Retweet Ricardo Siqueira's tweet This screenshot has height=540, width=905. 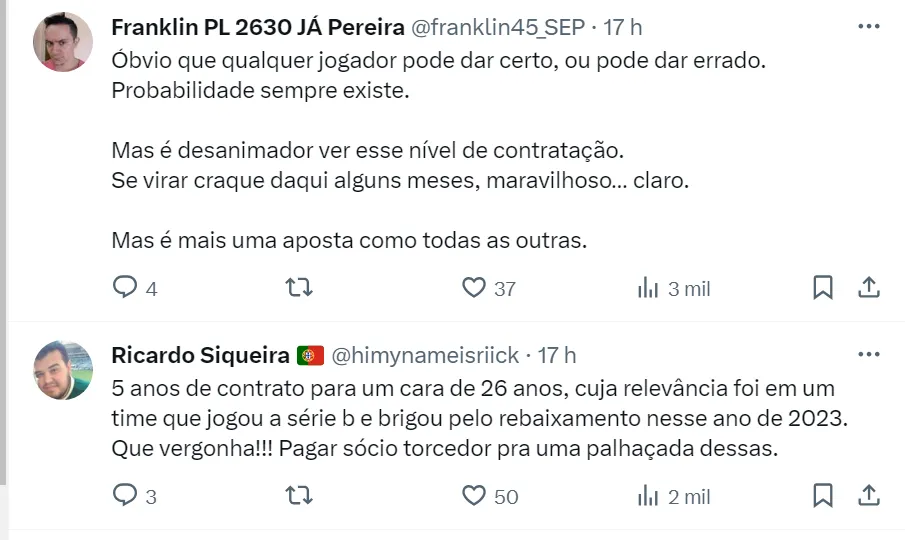[x=299, y=495]
